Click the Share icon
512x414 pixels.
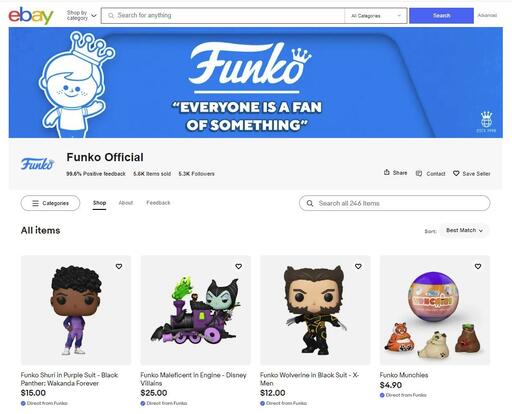[x=387, y=172]
